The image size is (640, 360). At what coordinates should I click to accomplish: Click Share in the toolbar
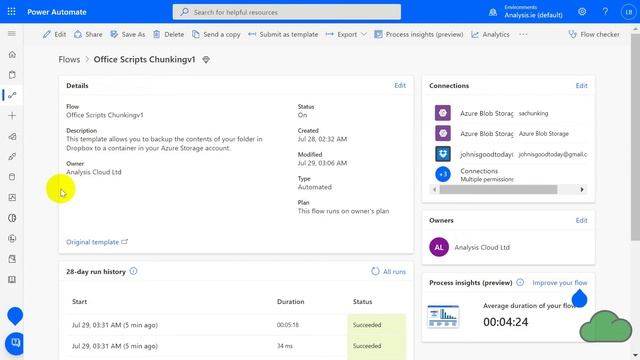[88, 34]
